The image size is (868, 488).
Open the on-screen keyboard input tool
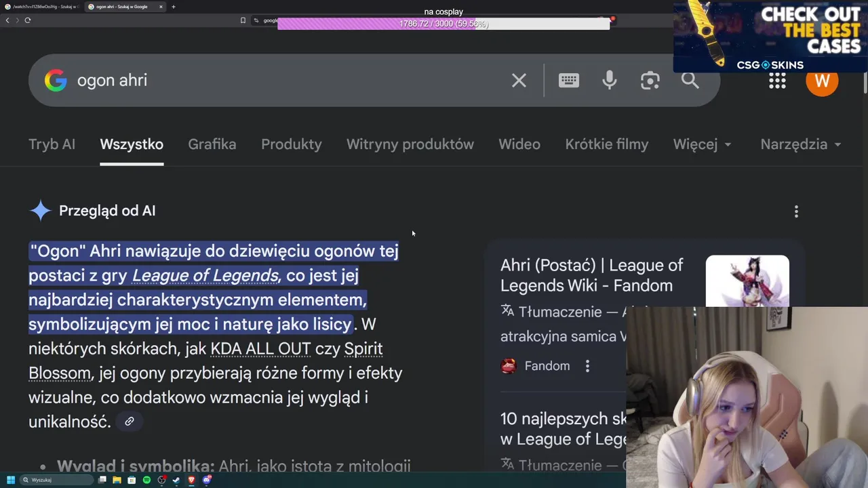point(568,81)
